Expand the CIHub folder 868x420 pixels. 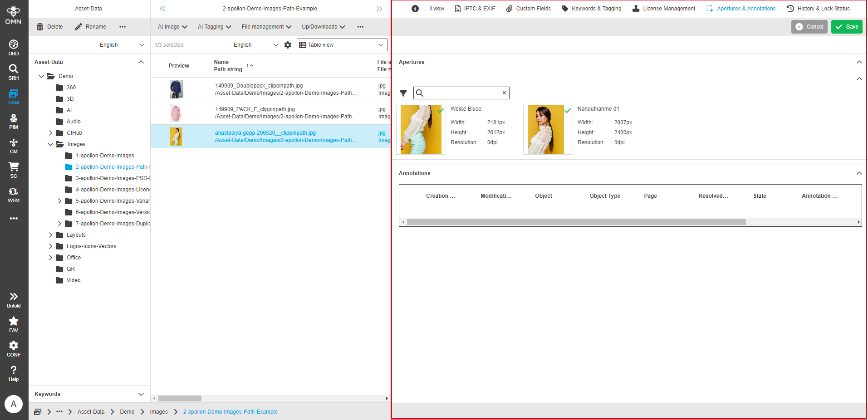point(50,133)
